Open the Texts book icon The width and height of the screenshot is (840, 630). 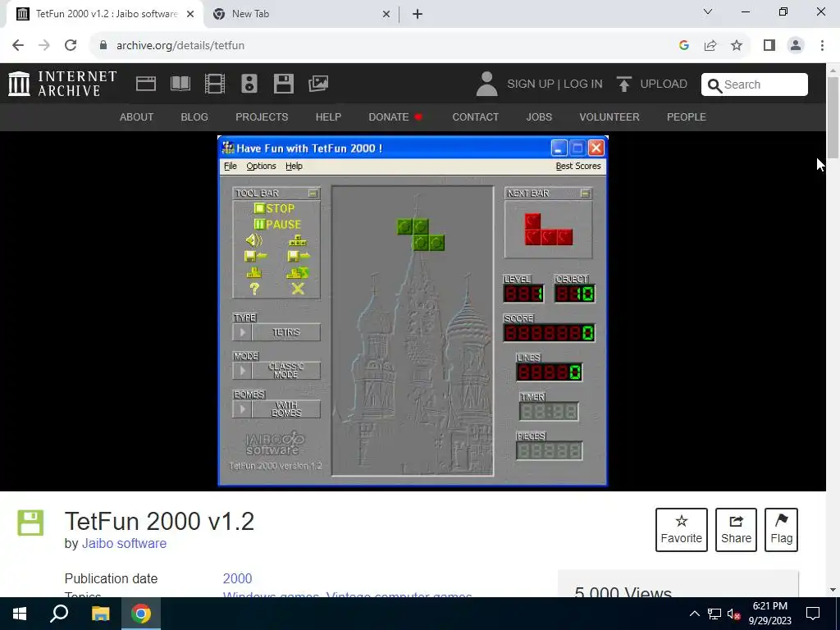pos(180,84)
